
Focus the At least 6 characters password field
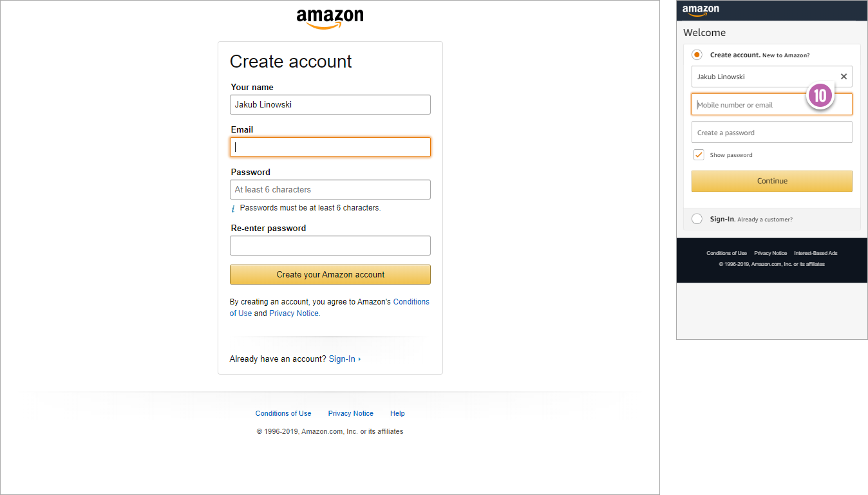[x=330, y=189]
